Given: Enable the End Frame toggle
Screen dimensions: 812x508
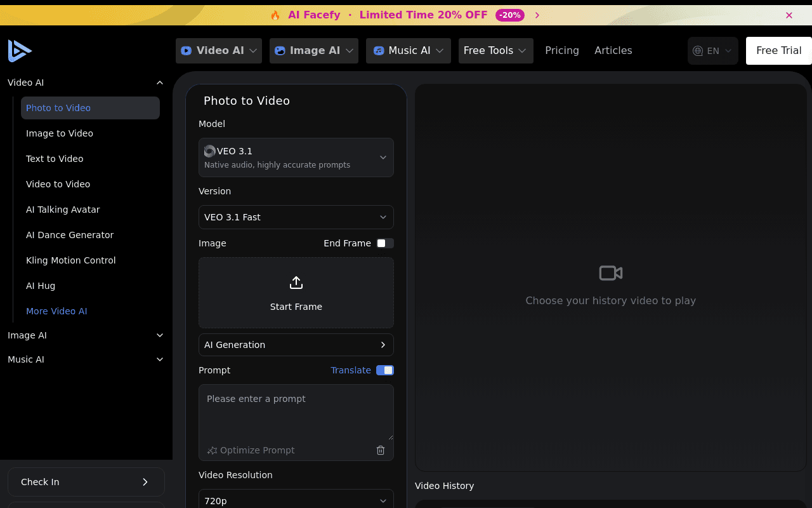Looking at the screenshot, I should point(385,243).
